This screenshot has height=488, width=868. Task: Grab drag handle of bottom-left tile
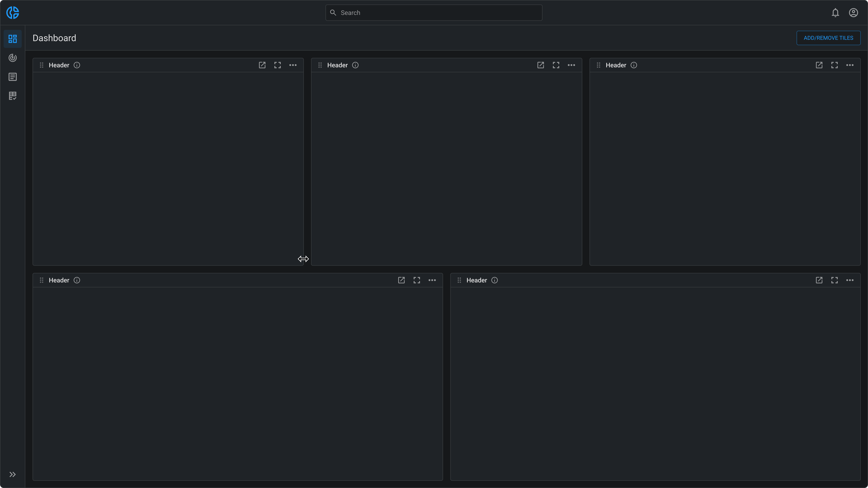click(x=41, y=280)
